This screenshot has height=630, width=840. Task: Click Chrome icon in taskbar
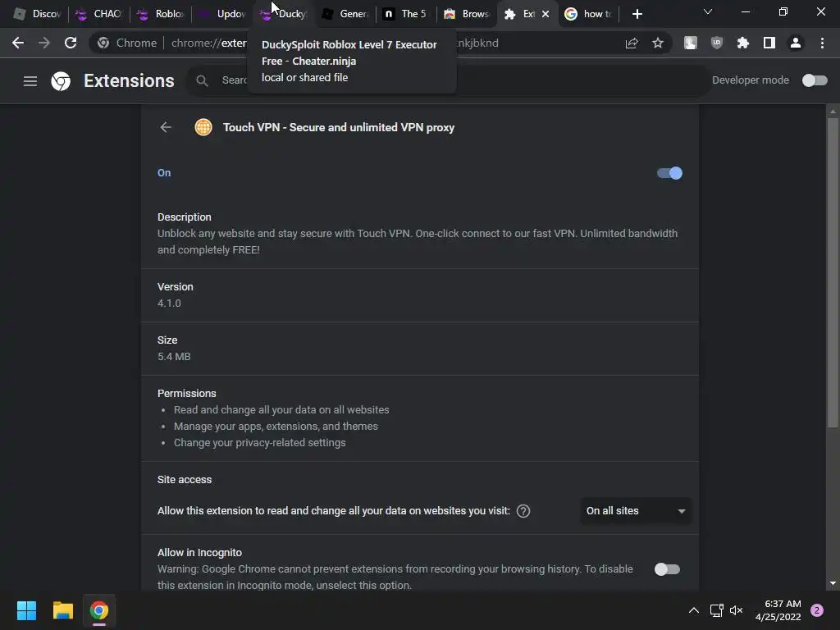point(99,610)
